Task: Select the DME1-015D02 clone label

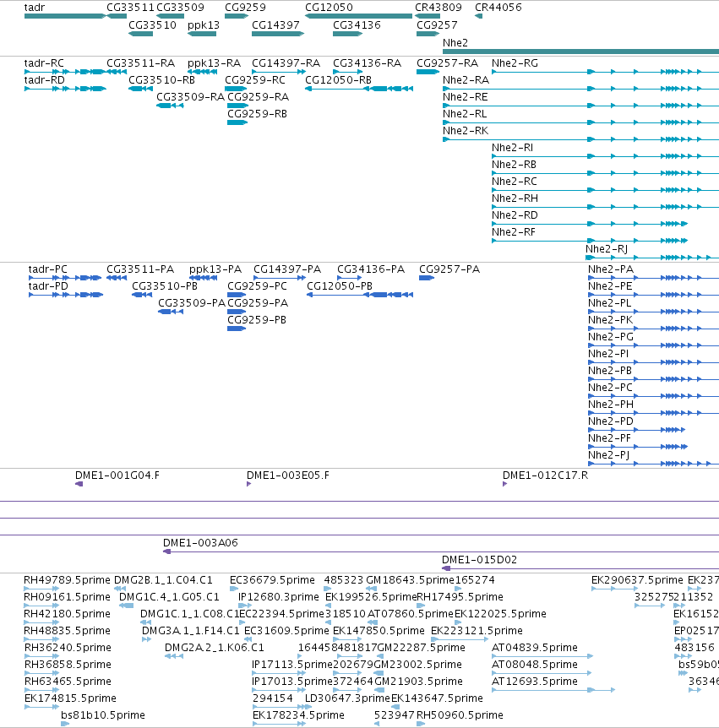Action: [479, 559]
